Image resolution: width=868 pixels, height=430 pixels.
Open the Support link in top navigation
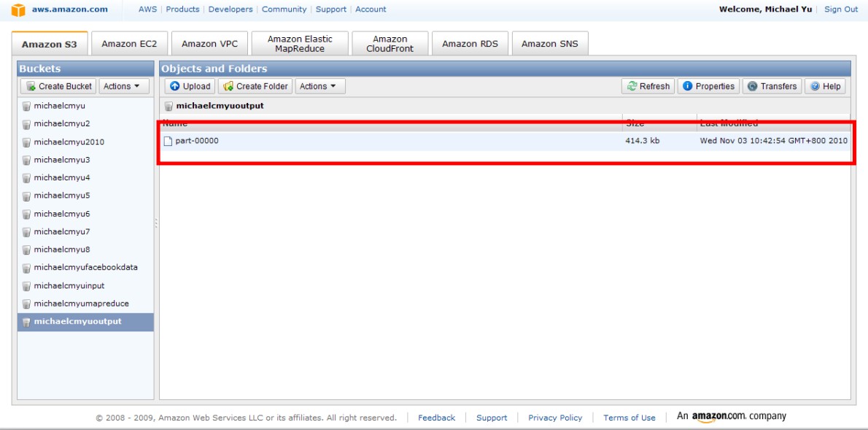[x=331, y=9]
